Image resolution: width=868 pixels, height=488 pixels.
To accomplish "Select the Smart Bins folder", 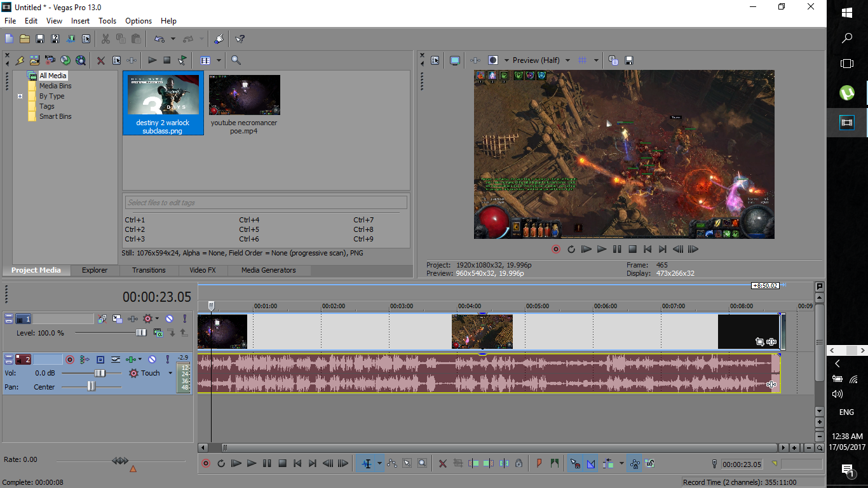I will tap(55, 116).
